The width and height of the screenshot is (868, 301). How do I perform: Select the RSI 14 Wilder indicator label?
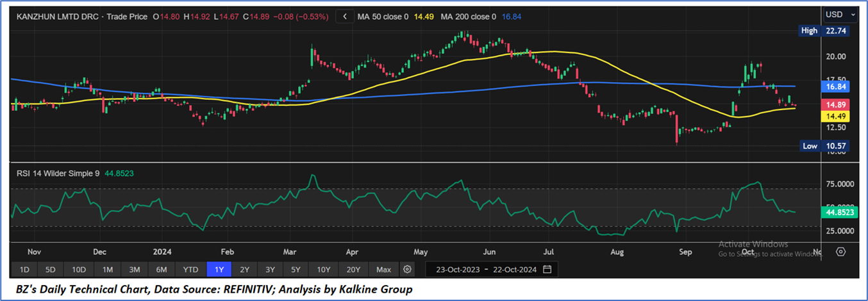coord(56,172)
